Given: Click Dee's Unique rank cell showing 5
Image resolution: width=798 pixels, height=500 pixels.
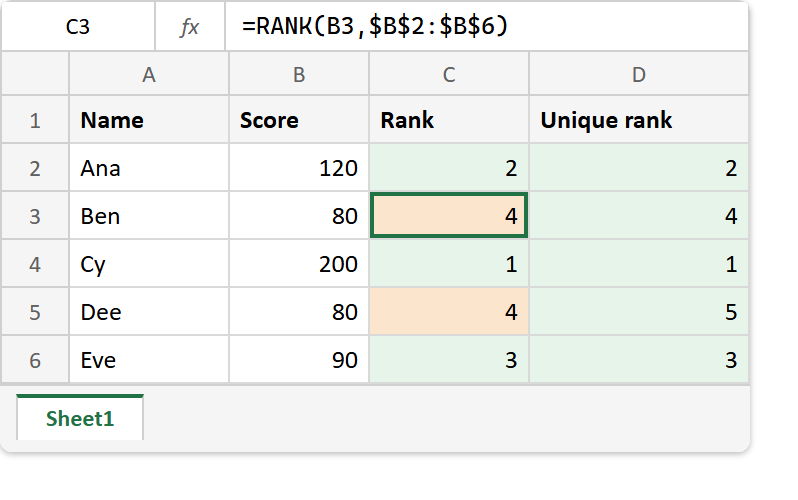Looking at the screenshot, I should [639, 312].
